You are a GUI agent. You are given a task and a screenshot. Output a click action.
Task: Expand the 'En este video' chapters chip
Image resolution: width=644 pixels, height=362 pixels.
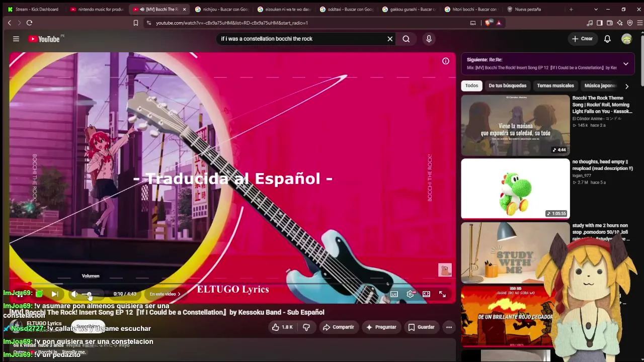coord(165,294)
